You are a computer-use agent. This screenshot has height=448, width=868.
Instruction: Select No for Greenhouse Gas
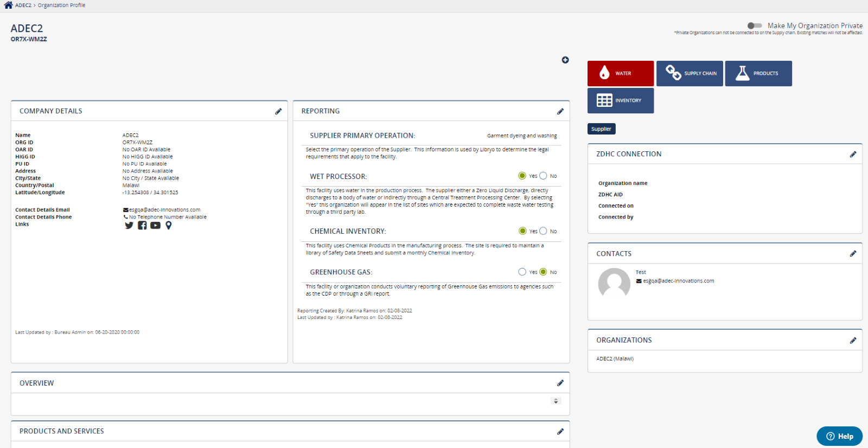pos(543,272)
